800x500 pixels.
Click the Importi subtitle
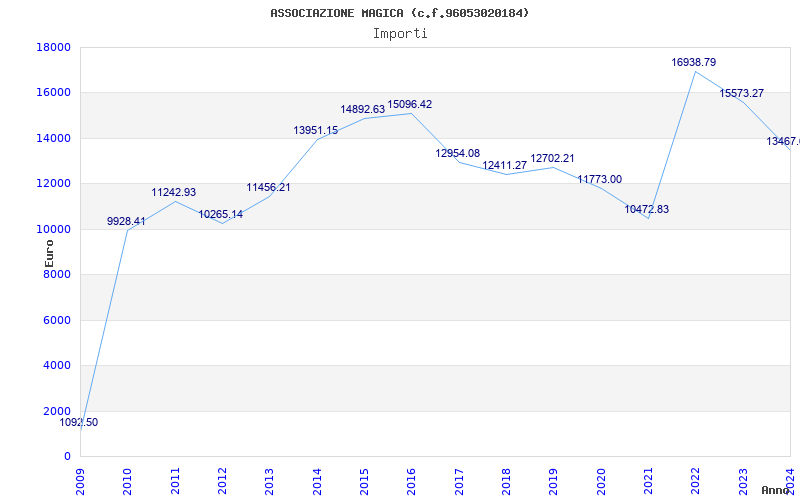click(400, 34)
